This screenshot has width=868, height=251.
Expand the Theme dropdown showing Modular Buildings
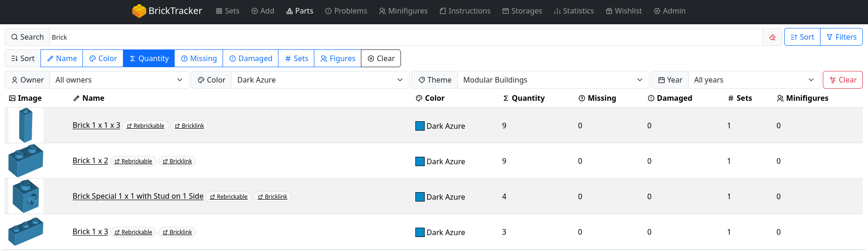(x=553, y=80)
